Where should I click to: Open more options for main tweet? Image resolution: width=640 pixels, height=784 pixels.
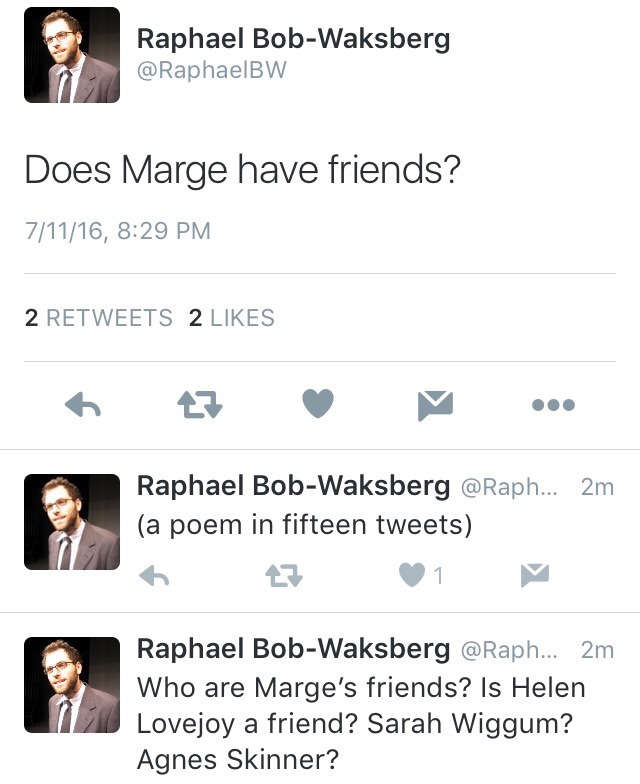point(553,405)
